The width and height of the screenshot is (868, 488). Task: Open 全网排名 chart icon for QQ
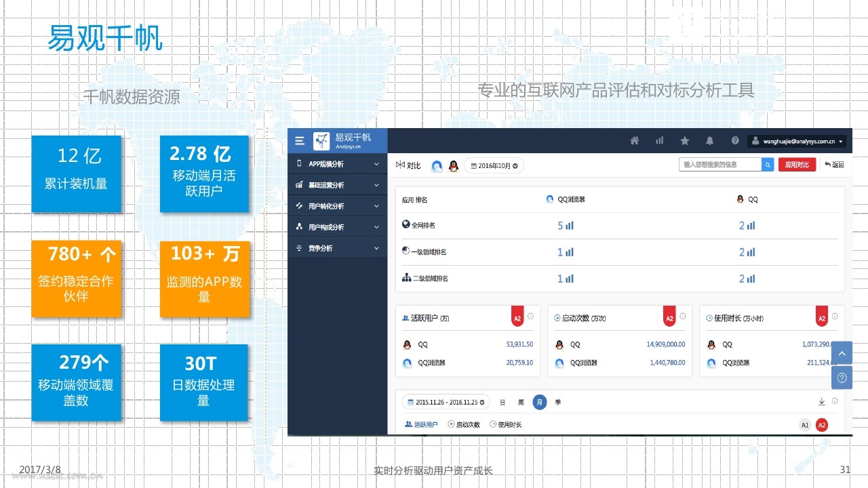pos(751,226)
